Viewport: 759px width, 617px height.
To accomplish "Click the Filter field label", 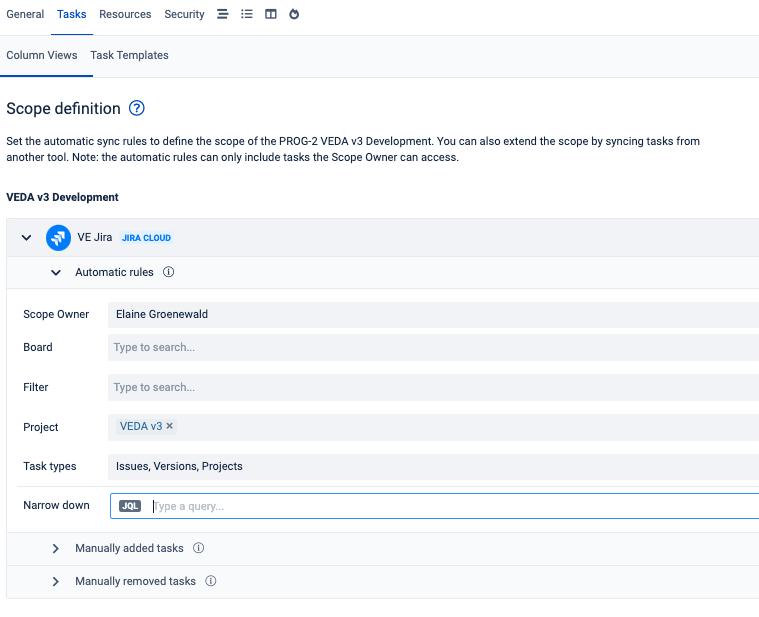I will click(x=36, y=387).
